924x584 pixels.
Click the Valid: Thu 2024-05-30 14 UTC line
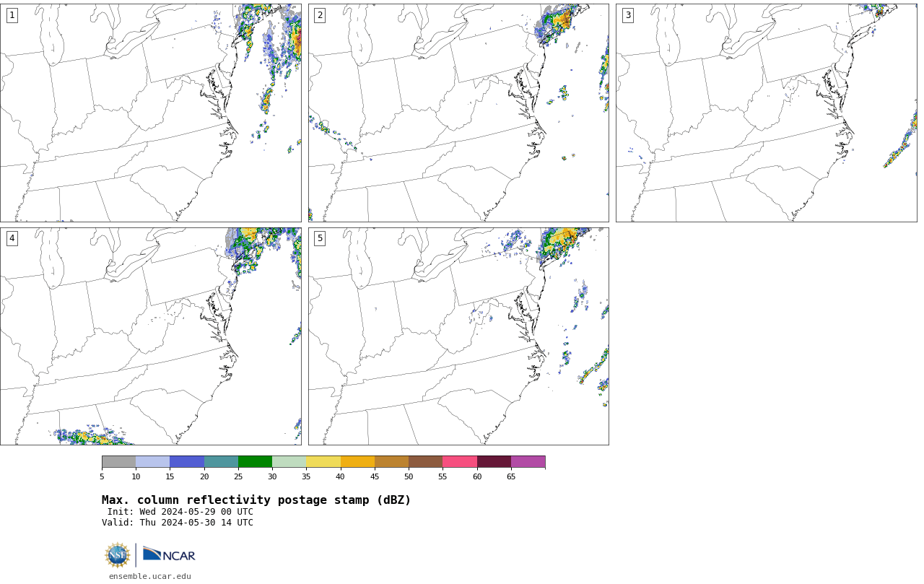[x=178, y=523]
